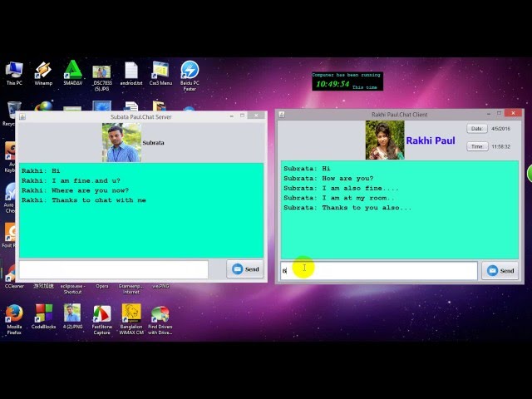Click message "Subrata: I am at my room.."
Image resolution: width=532 pixels, height=399 pixels.
click(x=339, y=198)
